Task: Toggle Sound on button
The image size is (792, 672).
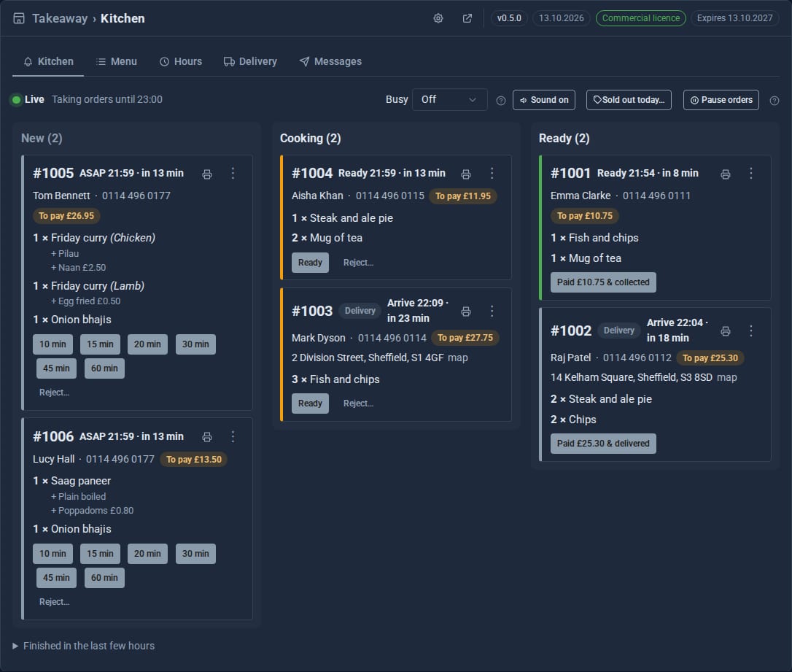Action: (x=544, y=100)
